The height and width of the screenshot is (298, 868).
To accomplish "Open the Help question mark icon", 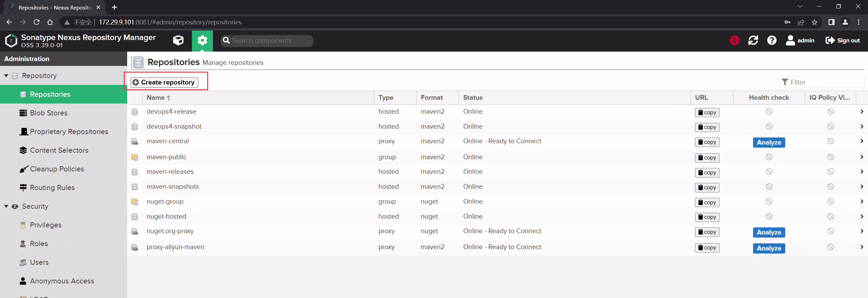I will pos(772,41).
